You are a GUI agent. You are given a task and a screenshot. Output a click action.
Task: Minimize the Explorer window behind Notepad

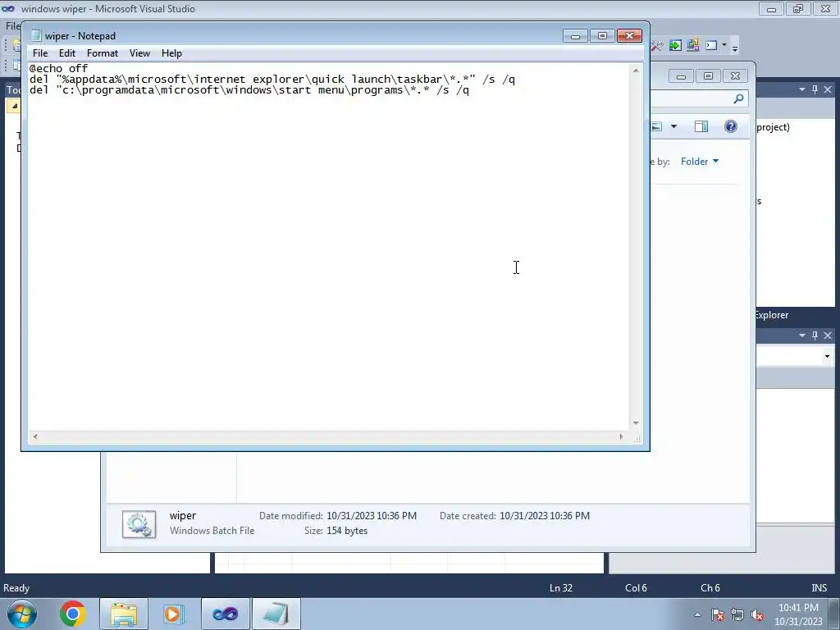coord(681,76)
